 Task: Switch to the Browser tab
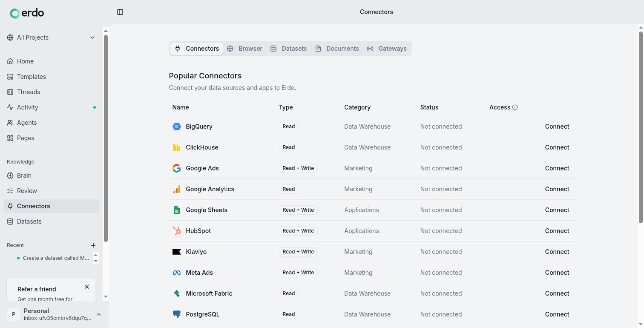click(244, 49)
